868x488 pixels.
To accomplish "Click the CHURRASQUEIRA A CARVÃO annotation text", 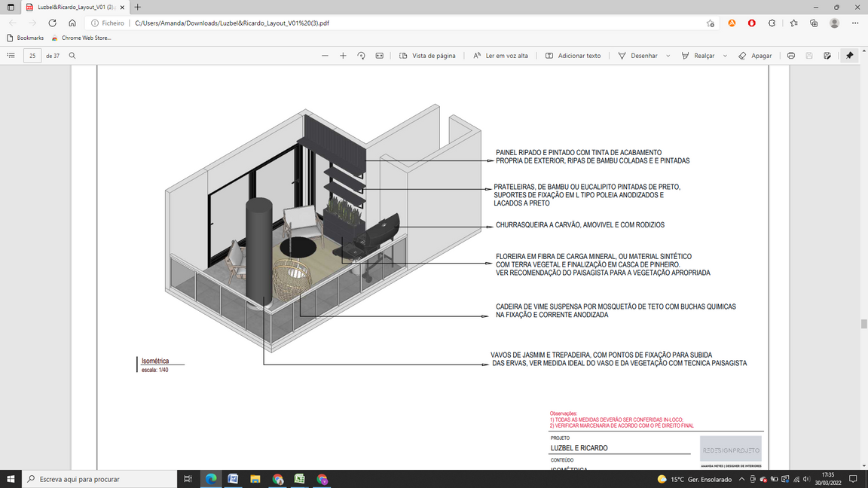I will (580, 225).
